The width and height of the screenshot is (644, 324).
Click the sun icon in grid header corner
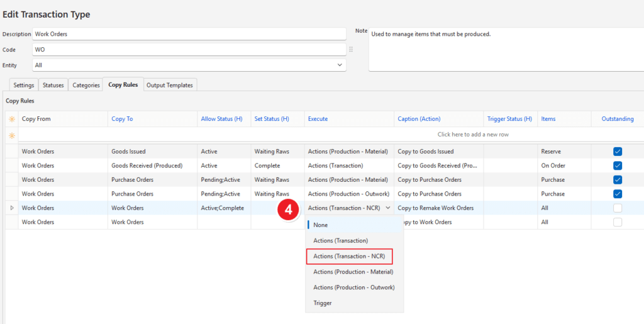pos(11,119)
